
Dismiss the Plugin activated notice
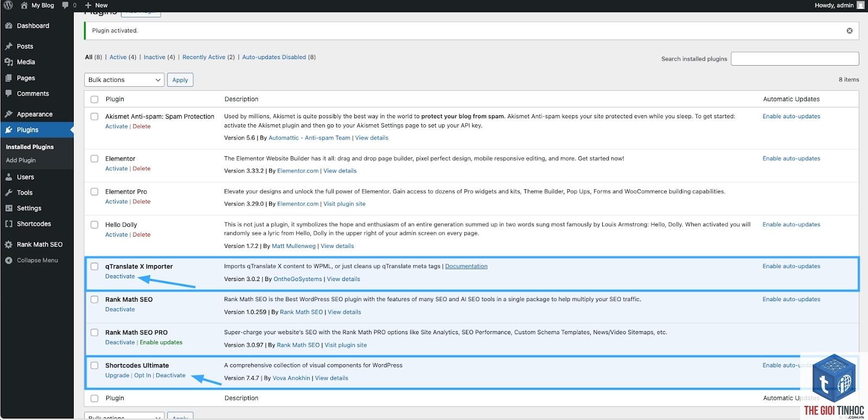click(850, 30)
